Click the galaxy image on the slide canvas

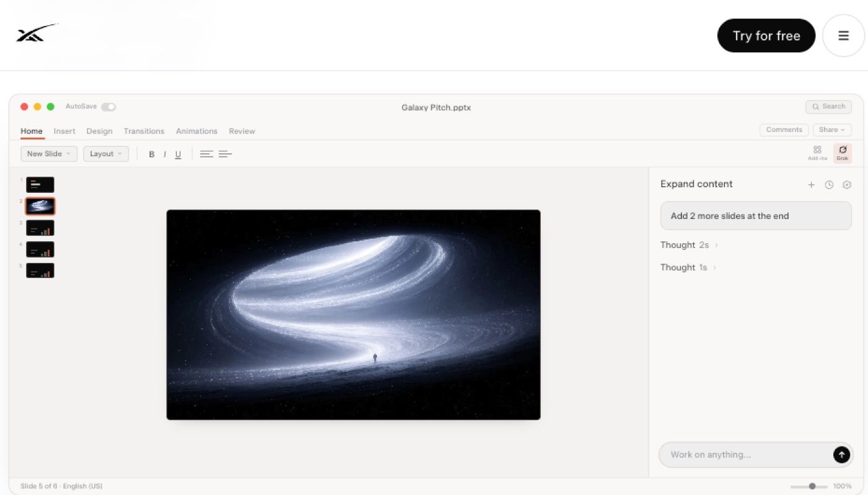(x=353, y=314)
